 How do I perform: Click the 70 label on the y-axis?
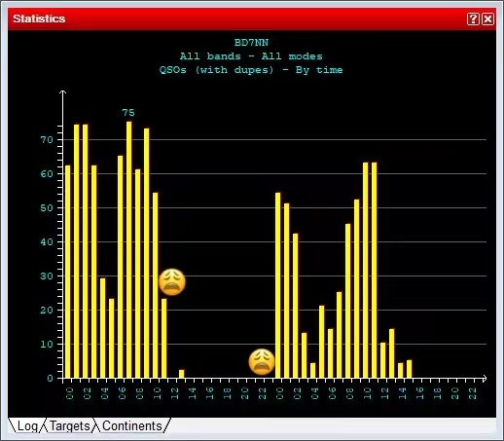(47, 140)
